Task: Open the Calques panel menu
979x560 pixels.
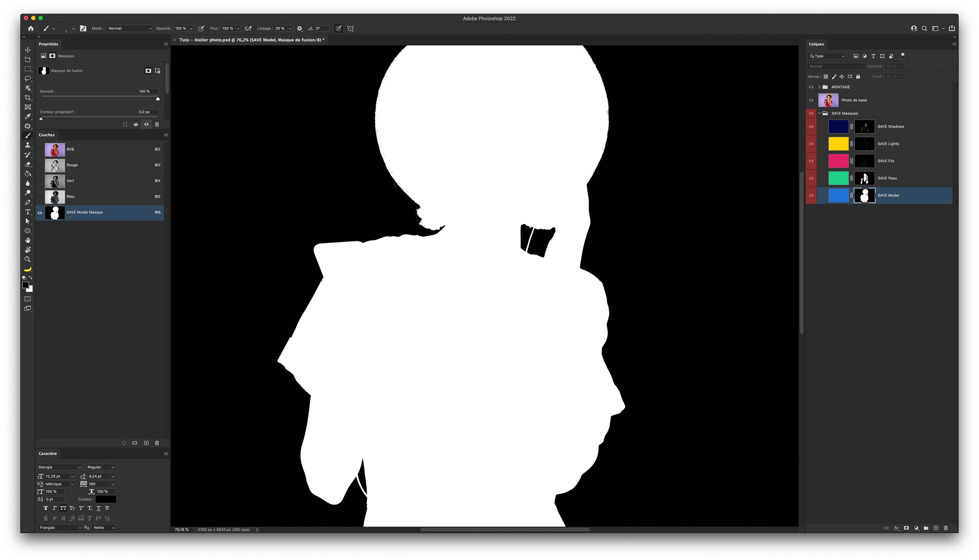Action: [954, 44]
